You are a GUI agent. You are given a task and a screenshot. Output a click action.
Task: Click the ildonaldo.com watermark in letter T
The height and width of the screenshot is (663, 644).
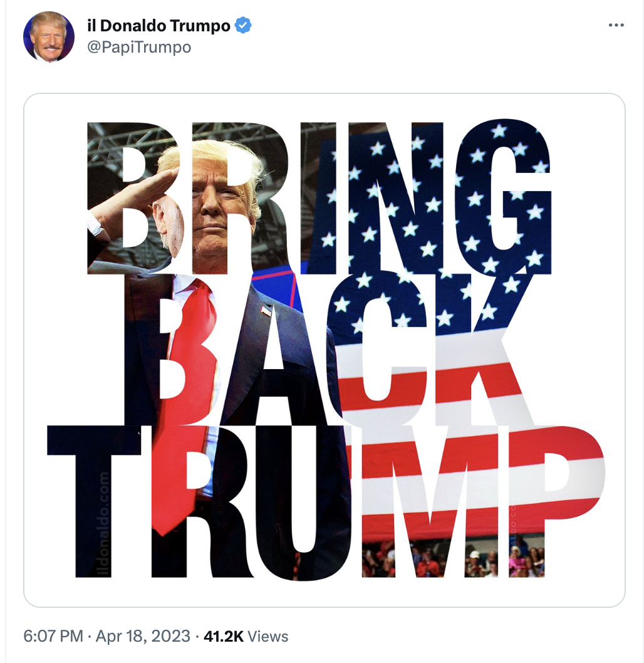[x=103, y=525]
